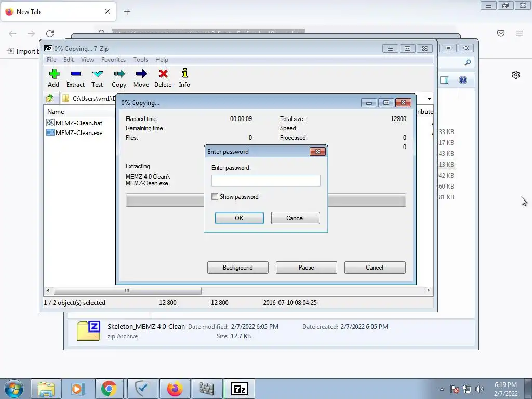532x399 pixels.
Task: Click the Delete toolbar icon
Action: 163,78
